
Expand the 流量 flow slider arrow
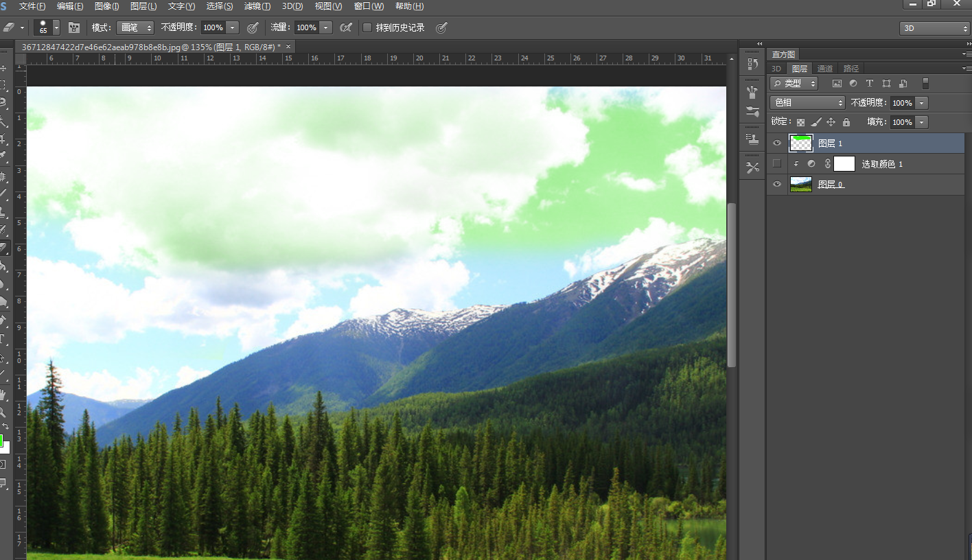[x=326, y=27]
